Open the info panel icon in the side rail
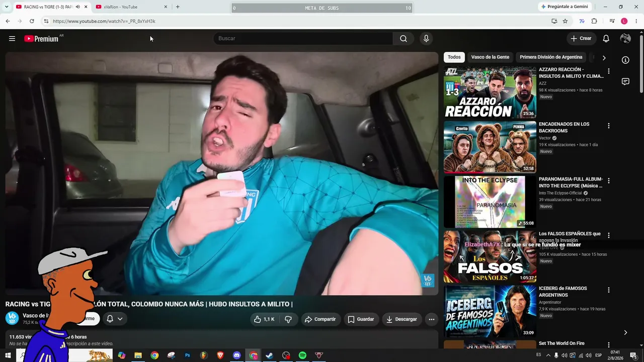This screenshot has width=644, height=362. point(625,60)
